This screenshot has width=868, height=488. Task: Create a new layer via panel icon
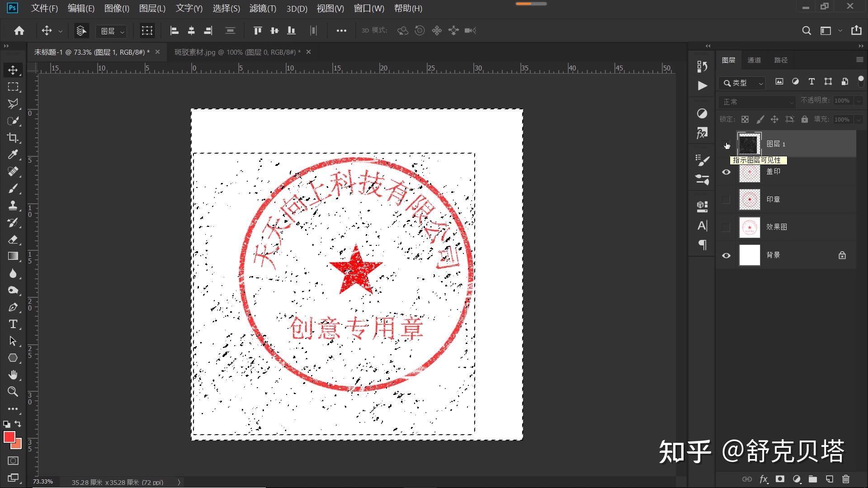[829, 479]
